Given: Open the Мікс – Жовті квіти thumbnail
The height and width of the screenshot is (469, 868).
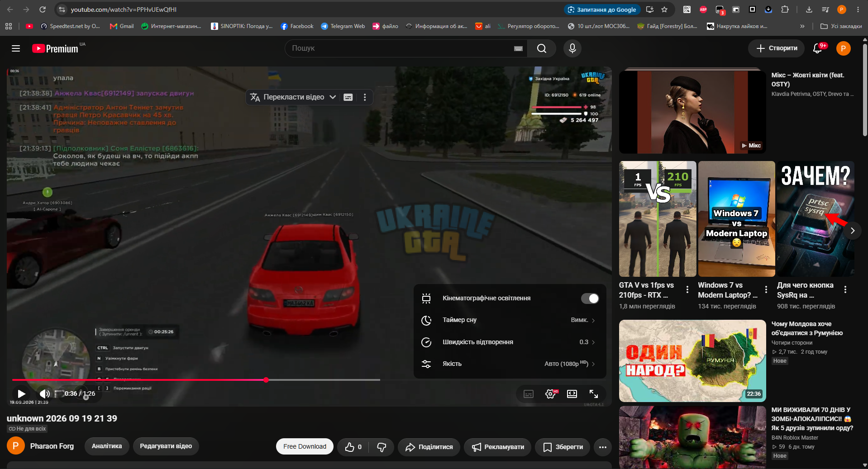Looking at the screenshot, I should 692,112.
